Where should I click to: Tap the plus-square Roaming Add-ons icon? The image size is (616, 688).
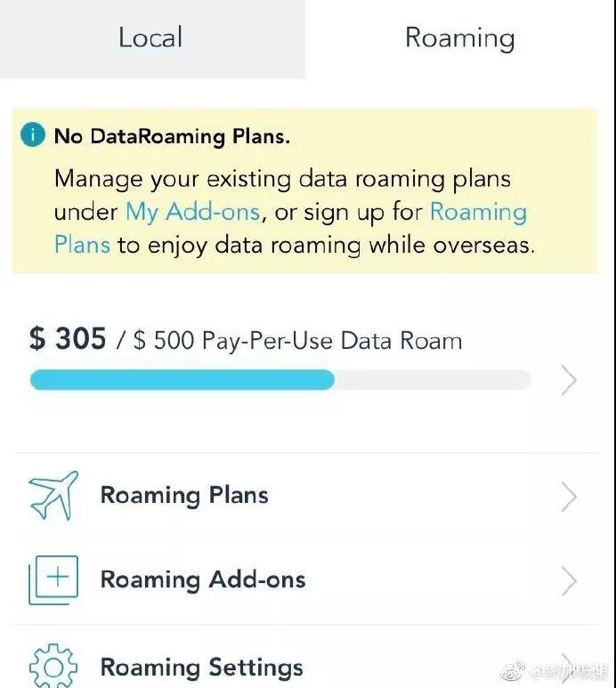click(x=53, y=579)
